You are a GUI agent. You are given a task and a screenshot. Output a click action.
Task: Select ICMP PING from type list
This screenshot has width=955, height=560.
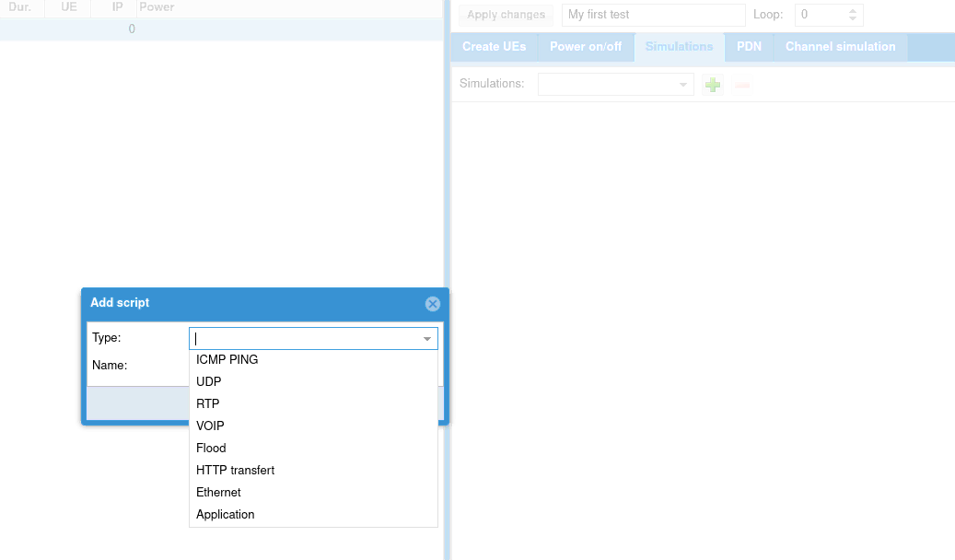coord(227,360)
